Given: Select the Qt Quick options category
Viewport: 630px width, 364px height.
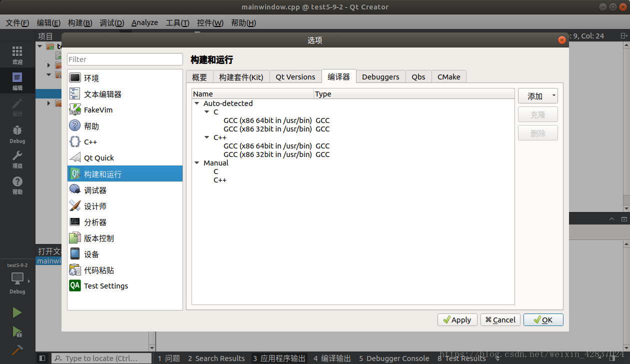Looking at the screenshot, I should point(125,158).
